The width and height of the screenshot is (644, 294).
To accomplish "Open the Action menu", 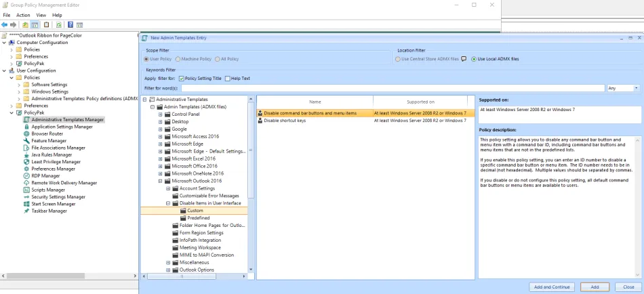I will coord(23,15).
